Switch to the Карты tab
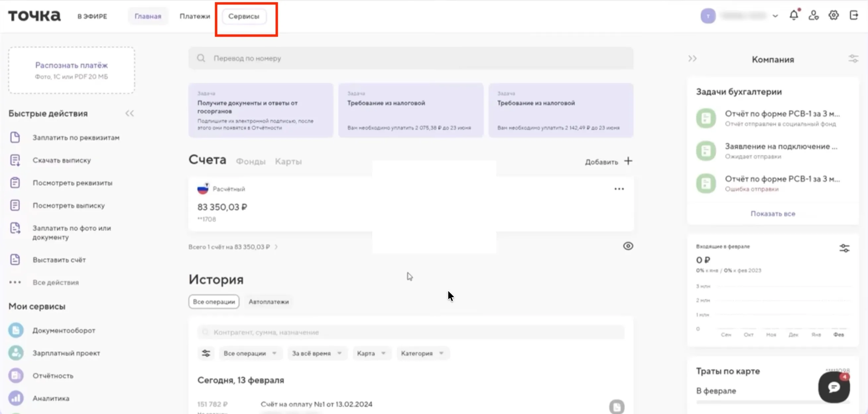 click(288, 162)
